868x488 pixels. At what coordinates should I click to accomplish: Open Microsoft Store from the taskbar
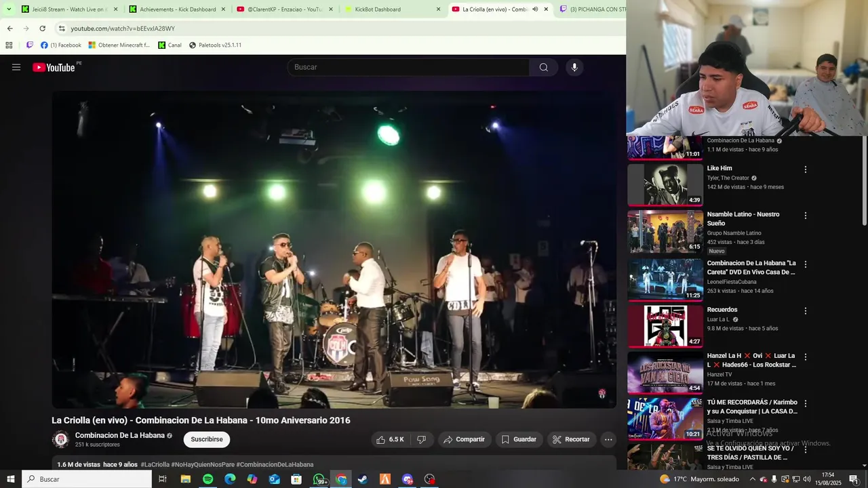tap(296, 479)
